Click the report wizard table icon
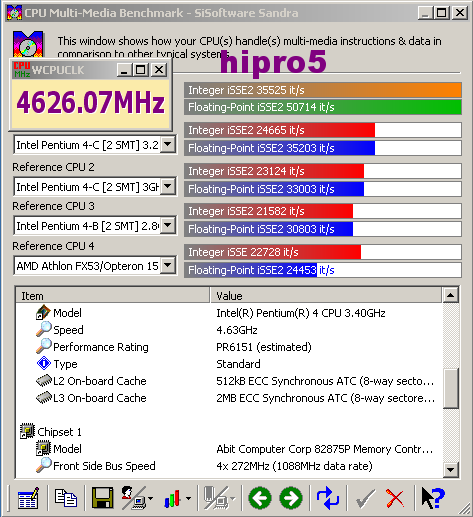The image size is (473, 517). (x=28, y=498)
